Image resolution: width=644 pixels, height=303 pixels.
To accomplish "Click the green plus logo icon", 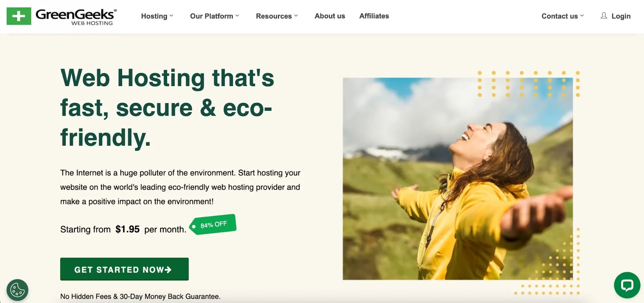I will [x=19, y=16].
